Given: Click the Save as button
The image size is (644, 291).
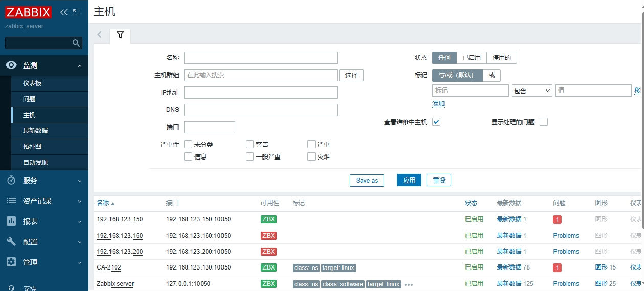Looking at the screenshot, I should [x=367, y=180].
